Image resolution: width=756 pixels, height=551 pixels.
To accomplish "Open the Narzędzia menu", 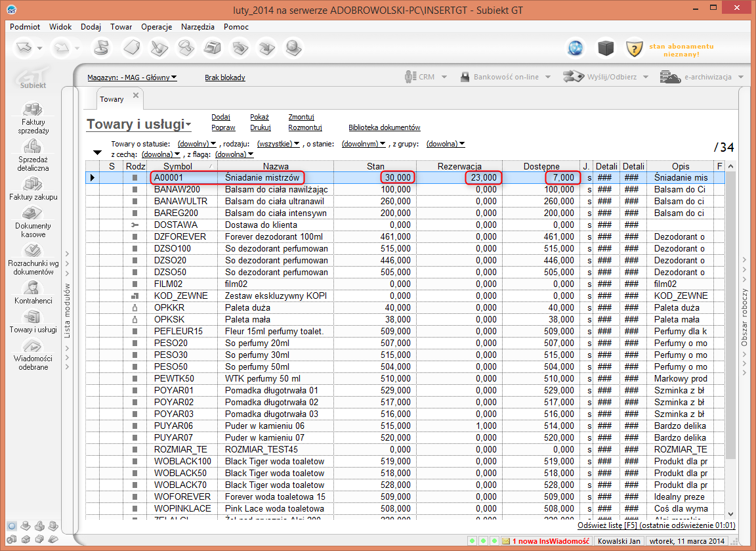I will (198, 26).
